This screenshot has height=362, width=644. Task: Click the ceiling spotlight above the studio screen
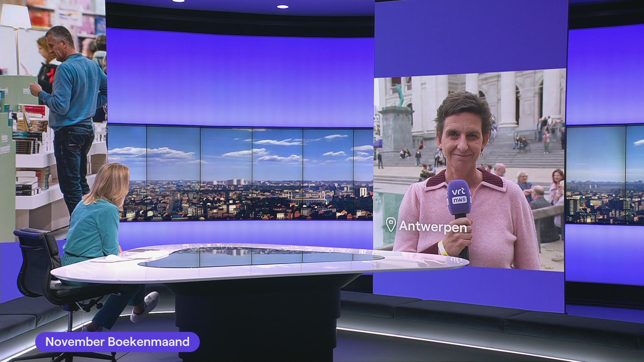point(282,7)
